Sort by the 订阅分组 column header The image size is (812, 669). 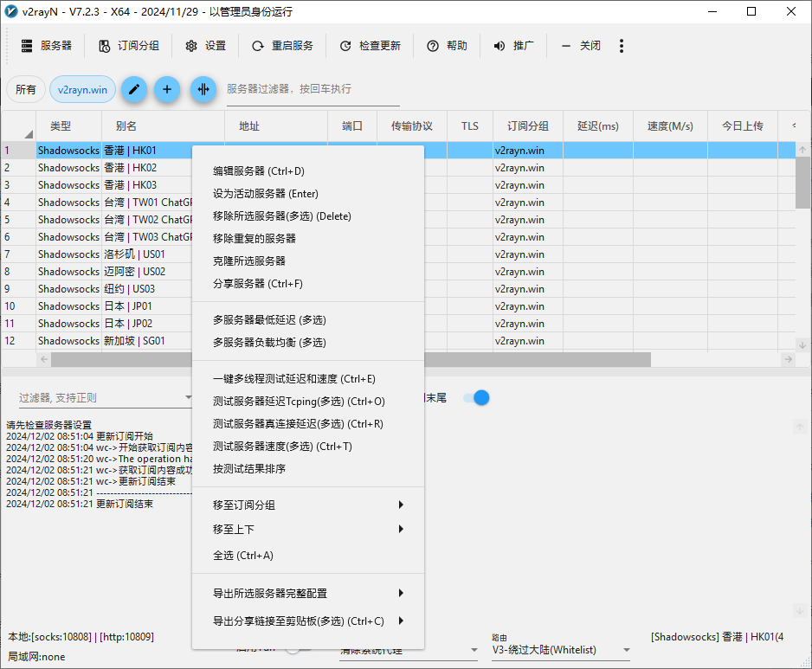pos(528,125)
